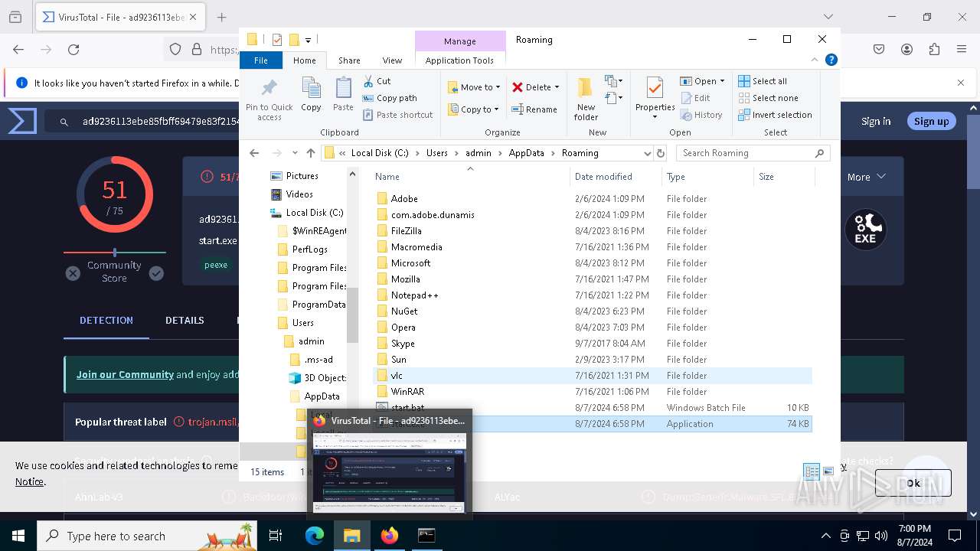This screenshot has width=980, height=551.
Task: Reload the Firefox page
Action: pyautogui.click(x=73, y=49)
